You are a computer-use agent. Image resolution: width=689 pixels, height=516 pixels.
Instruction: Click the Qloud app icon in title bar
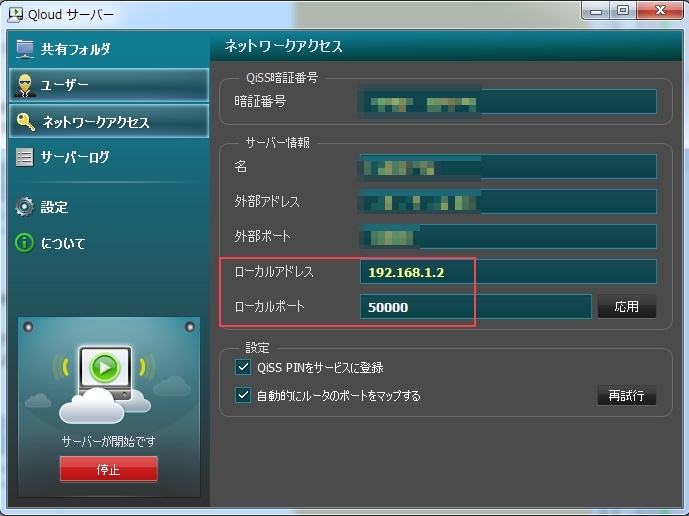coord(15,15)
